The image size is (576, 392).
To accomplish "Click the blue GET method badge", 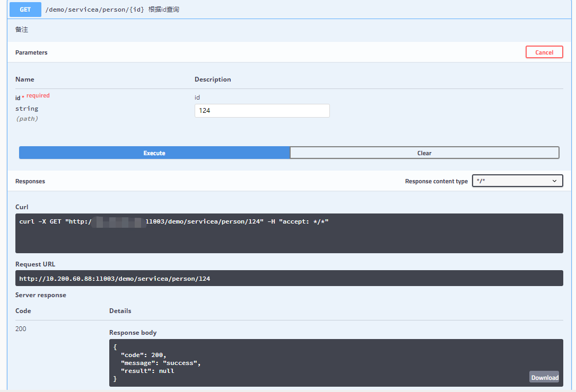I will coord(25,10).
